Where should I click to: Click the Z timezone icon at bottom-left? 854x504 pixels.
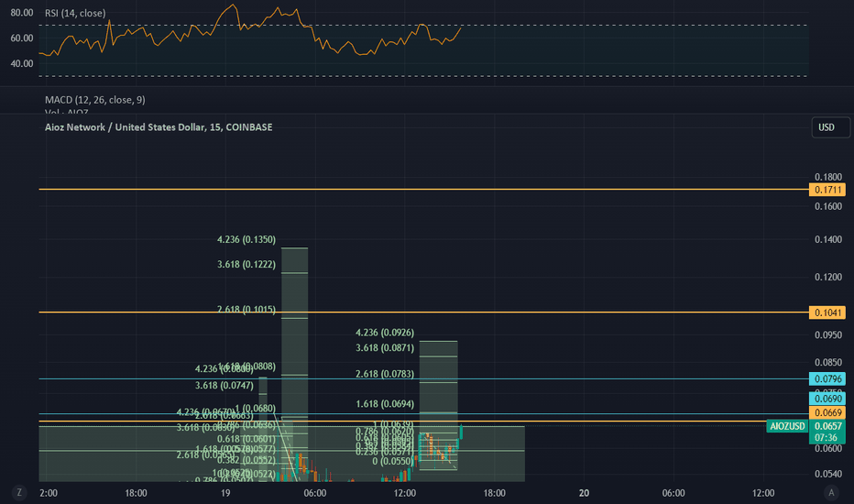[x=19, y=493]
